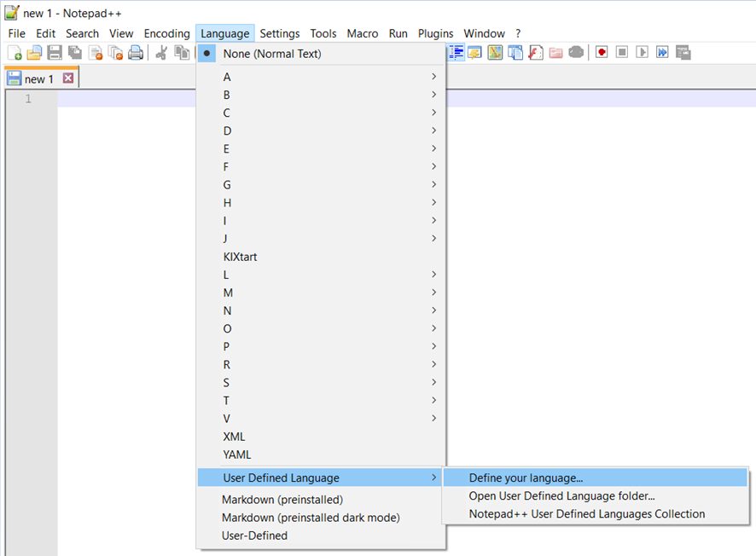Click the Cut scissors icon
The width and height of the screenshot is (756, 556).
point(161,53)
